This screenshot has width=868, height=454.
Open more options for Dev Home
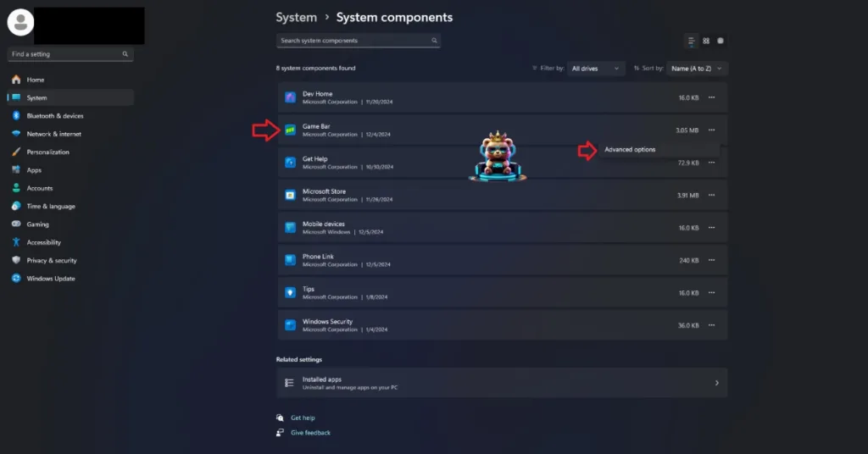[x=711, y=97]
